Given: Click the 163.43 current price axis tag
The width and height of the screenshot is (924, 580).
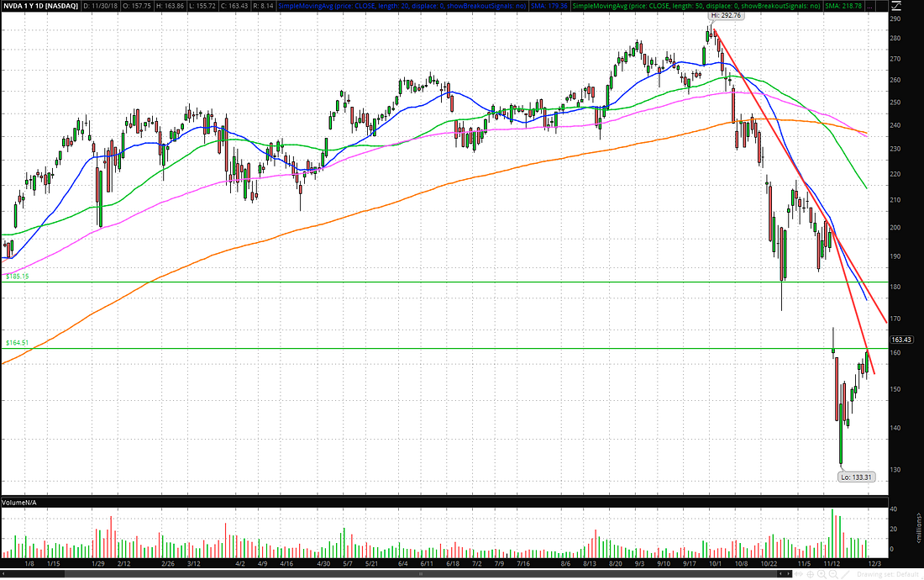Looking at the screenshot, I should click(x=901, y=340).
